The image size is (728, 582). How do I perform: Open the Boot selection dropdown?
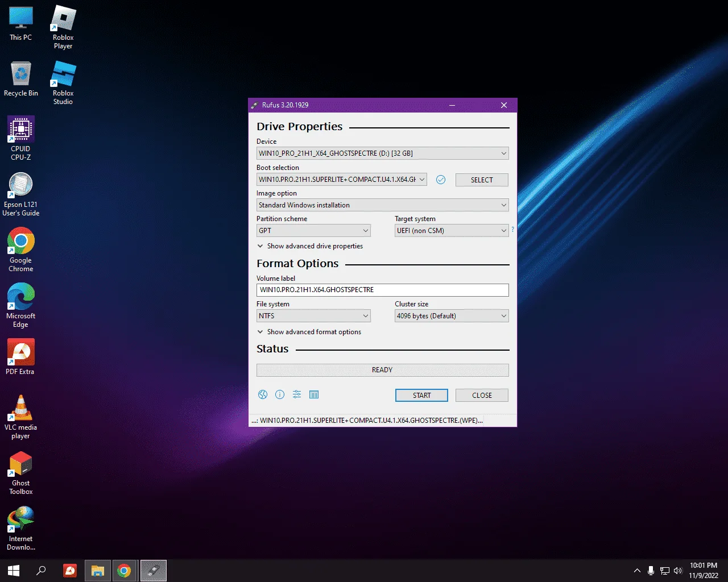pyautogui.click(x=342, y=180)
